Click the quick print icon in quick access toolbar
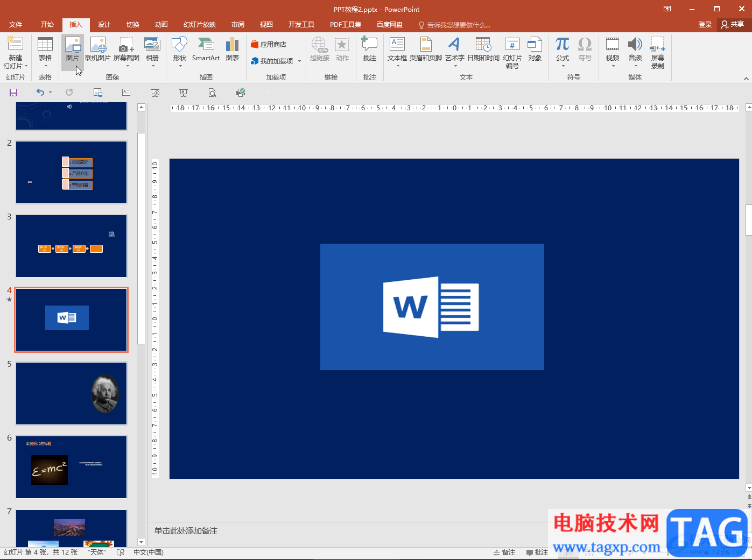The width and height of the screenshot is (752, 560). click(x=241, y=93)
